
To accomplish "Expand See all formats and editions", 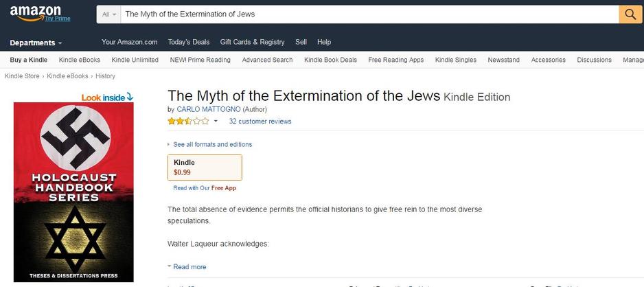I will click(x=212, y=144).
